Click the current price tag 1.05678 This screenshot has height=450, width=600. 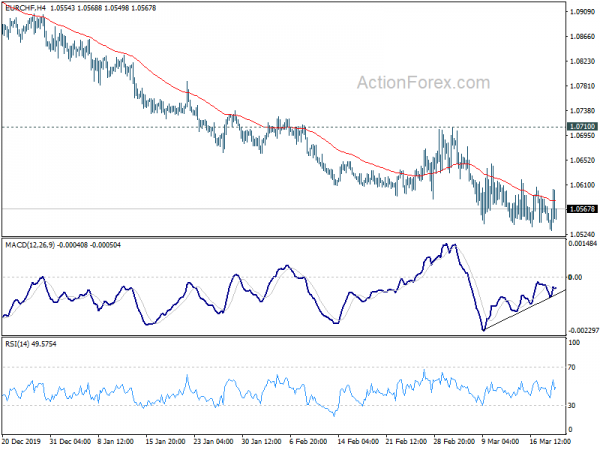(x=582, y=209)
